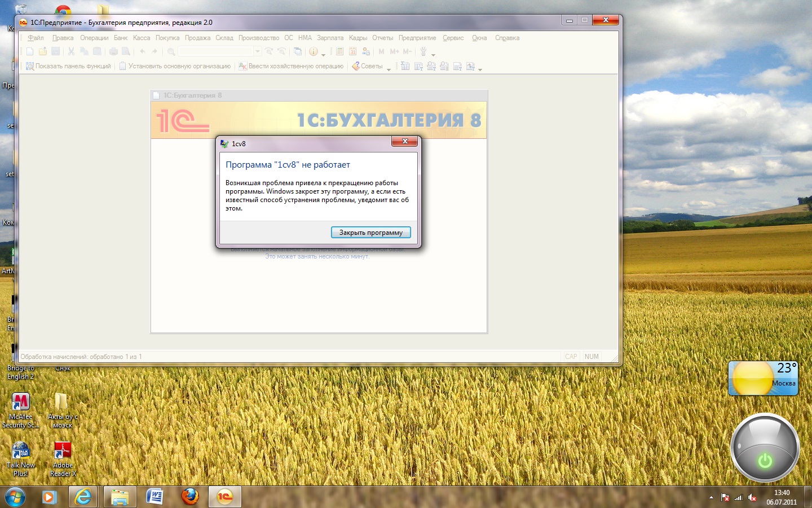
Task: Toggle the muted volume icon in tray
Action: [x=752, y=498]
